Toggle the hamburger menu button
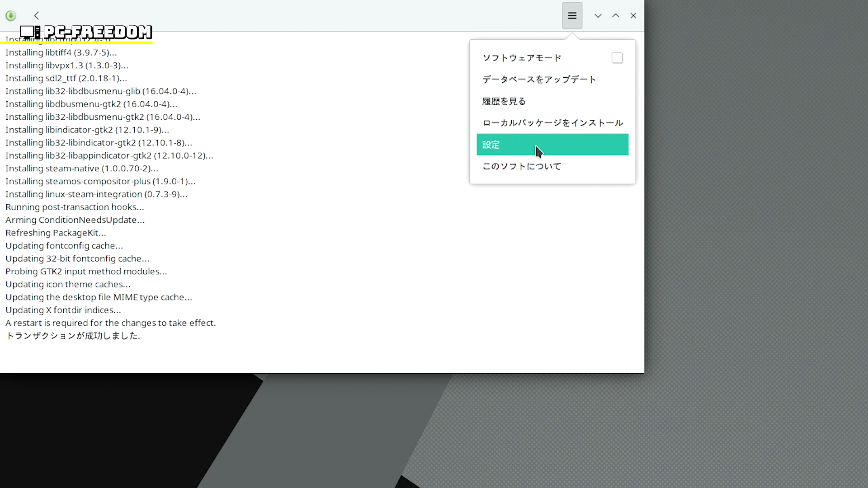Viewport: 868px width, 488px height. tap(572, 16)
